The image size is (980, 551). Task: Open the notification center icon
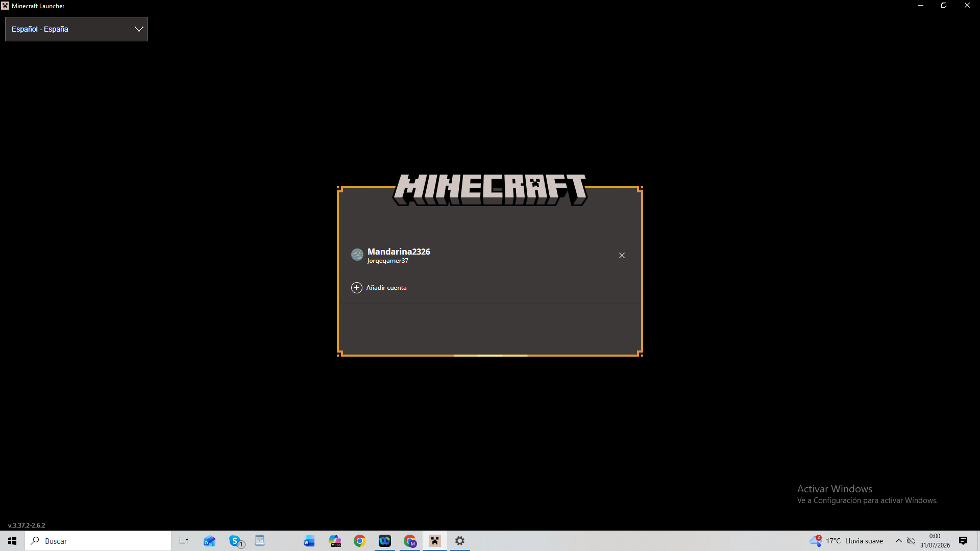963,541
